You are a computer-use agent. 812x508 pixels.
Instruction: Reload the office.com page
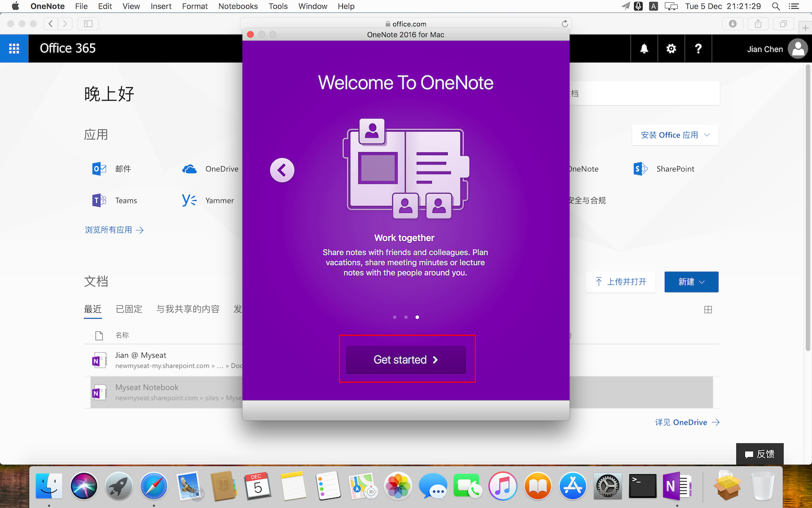click(564, 24)
